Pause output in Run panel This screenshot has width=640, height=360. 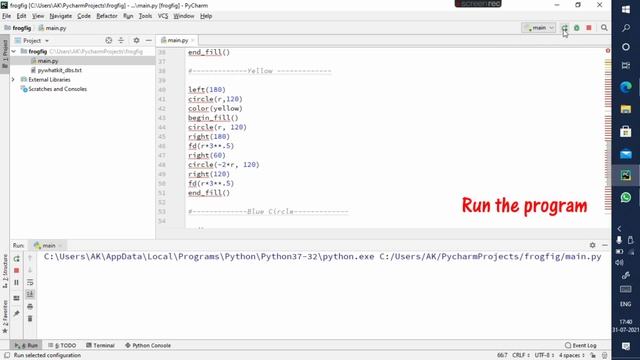(16, 282)
